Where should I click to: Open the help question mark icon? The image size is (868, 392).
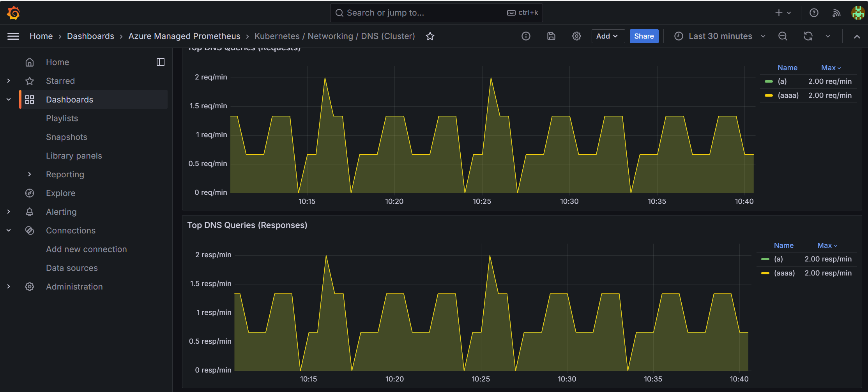point(814,13)
